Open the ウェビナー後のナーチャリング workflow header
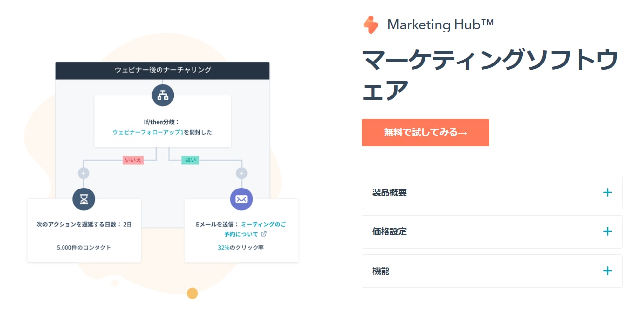 click(x=162, y=70)
